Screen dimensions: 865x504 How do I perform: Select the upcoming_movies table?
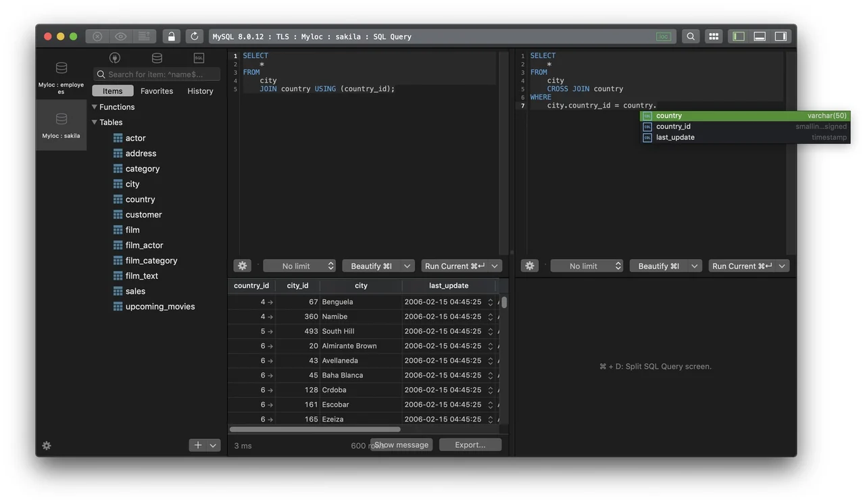click(160, 307)
